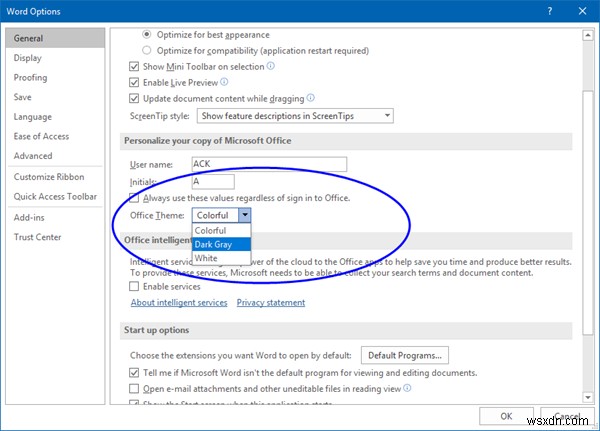Click the Mini Toolbar info icon
The width and height of the screenshot is (600, 431).
271,66
